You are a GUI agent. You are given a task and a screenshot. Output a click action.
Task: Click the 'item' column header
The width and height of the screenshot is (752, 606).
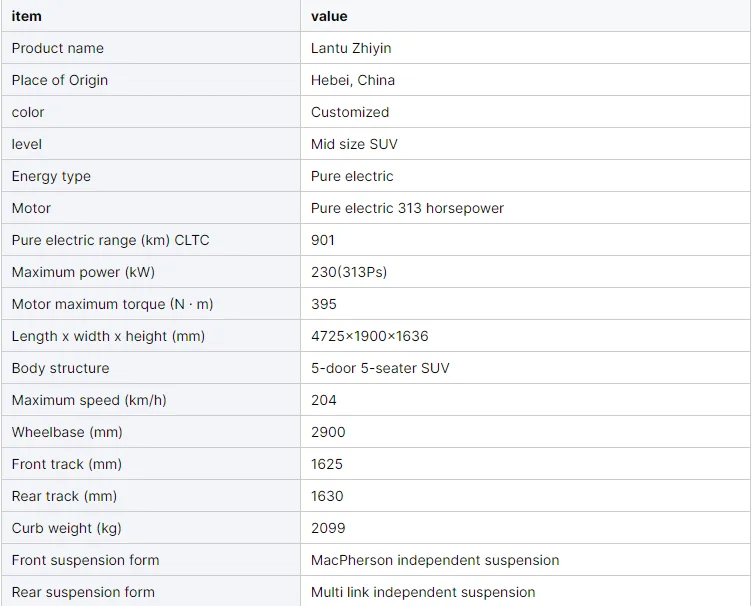point(27,16)
